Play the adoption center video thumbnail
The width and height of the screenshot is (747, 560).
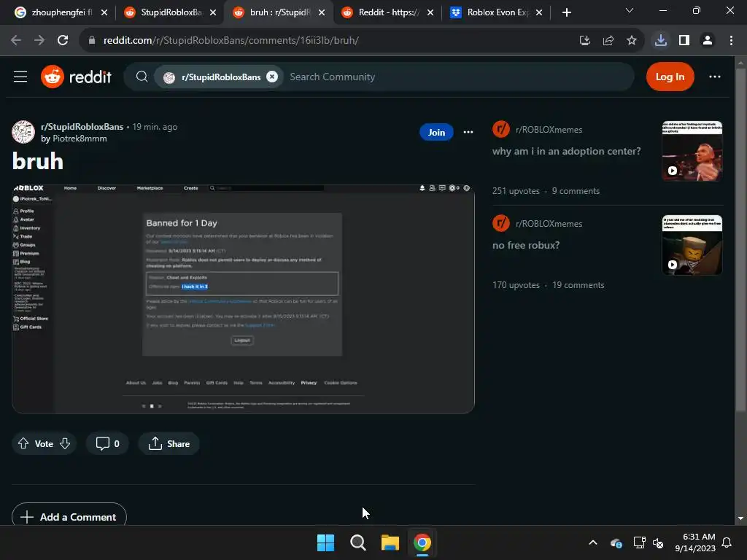692,151
